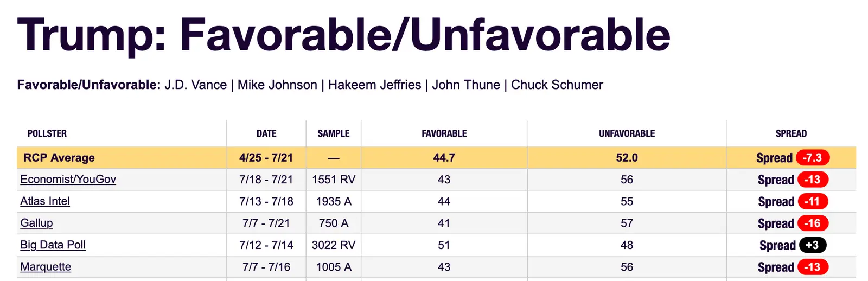
Task: Open John Thune favorability page
Action: click(466, 85)
